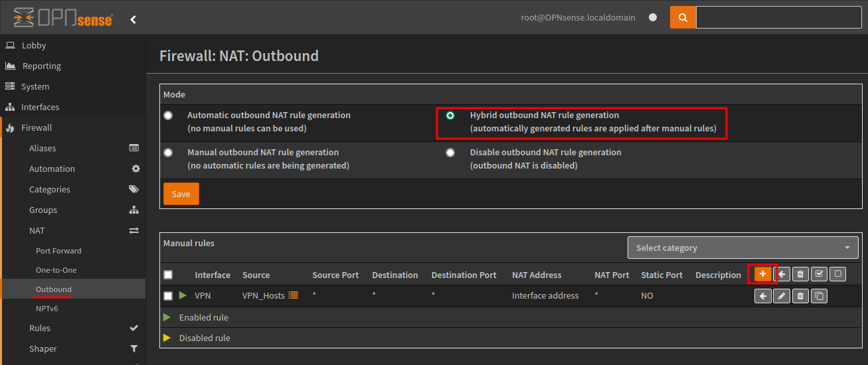The image size is (868, 365).
Task: Delete selected rules from header toolbar
Action: point(800,274)
